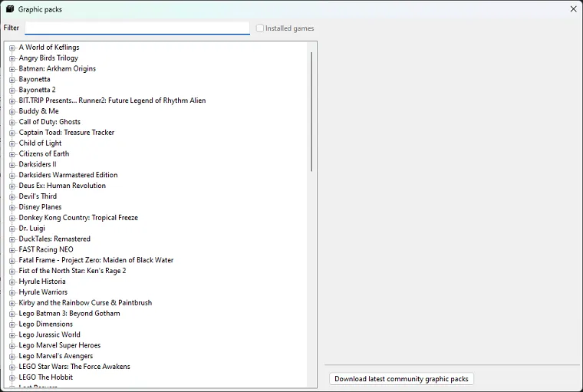
Task: Select Child of Light in the tree
Action: [40, 143]
